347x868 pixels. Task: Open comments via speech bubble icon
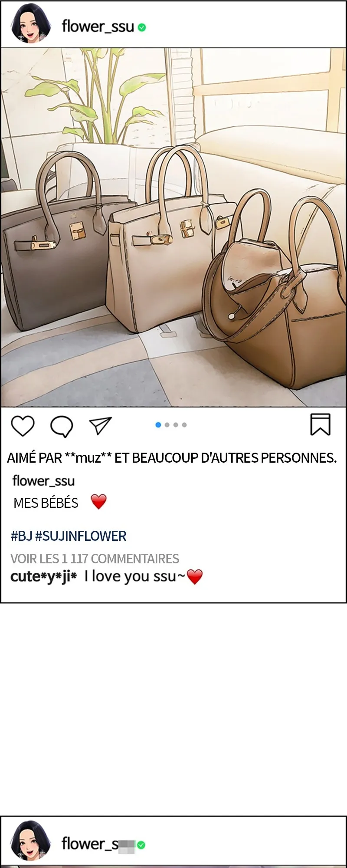(62, 426)
